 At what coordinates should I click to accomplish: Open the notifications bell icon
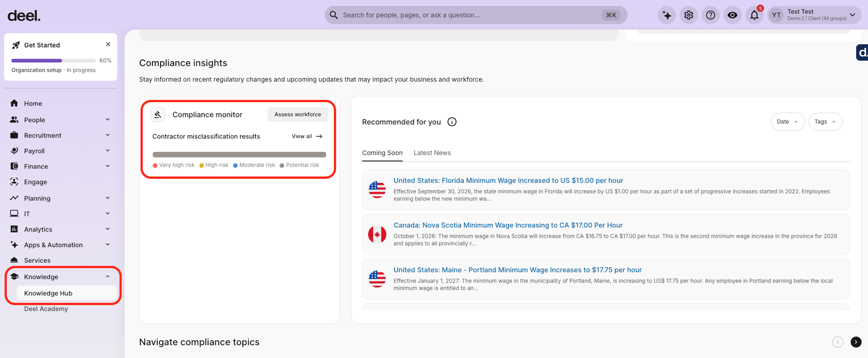754,15
